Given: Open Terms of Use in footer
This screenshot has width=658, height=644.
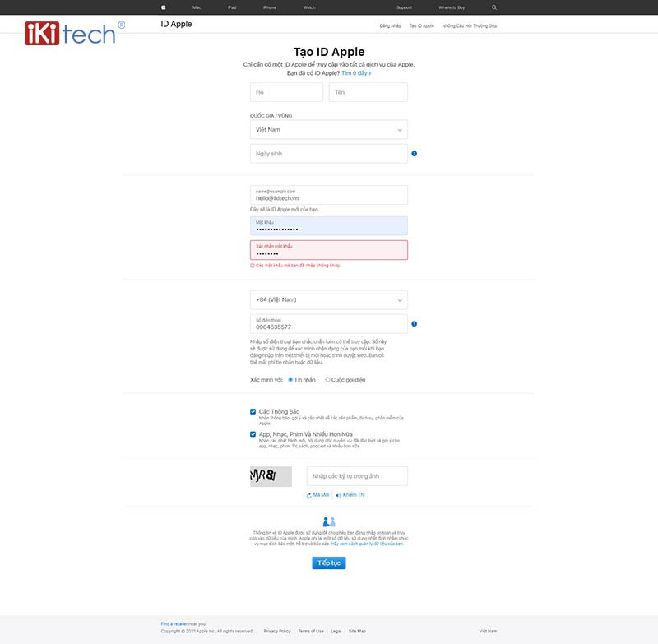Looking at the screenshot, I should pyautogui.click(x=311, y=631).
